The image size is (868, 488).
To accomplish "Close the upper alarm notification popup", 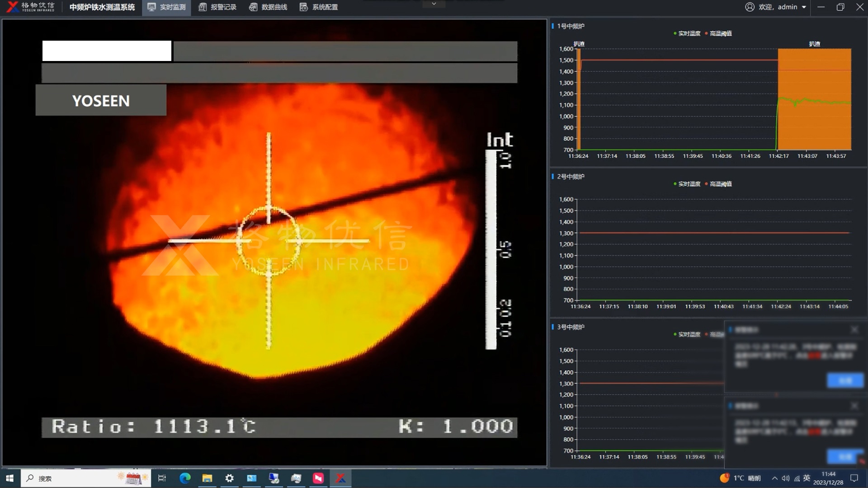I will pyautogui.click(x=854, y=330).
